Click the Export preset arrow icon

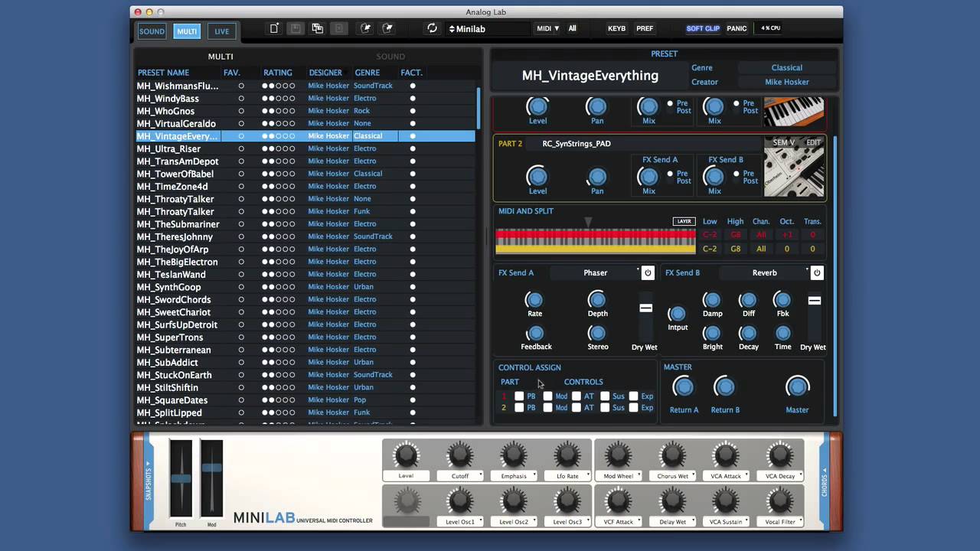tap(387, 28)
